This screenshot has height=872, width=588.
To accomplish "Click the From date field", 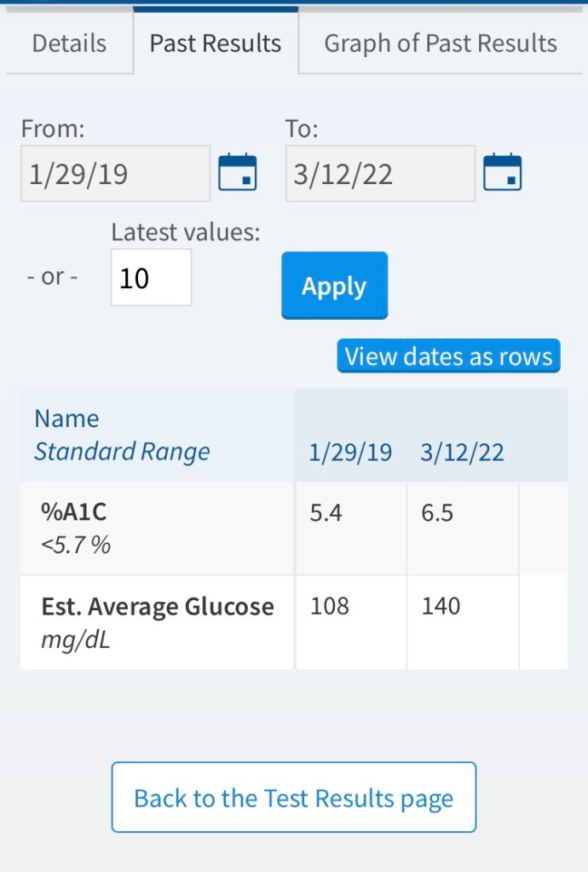I will point(115,174).
